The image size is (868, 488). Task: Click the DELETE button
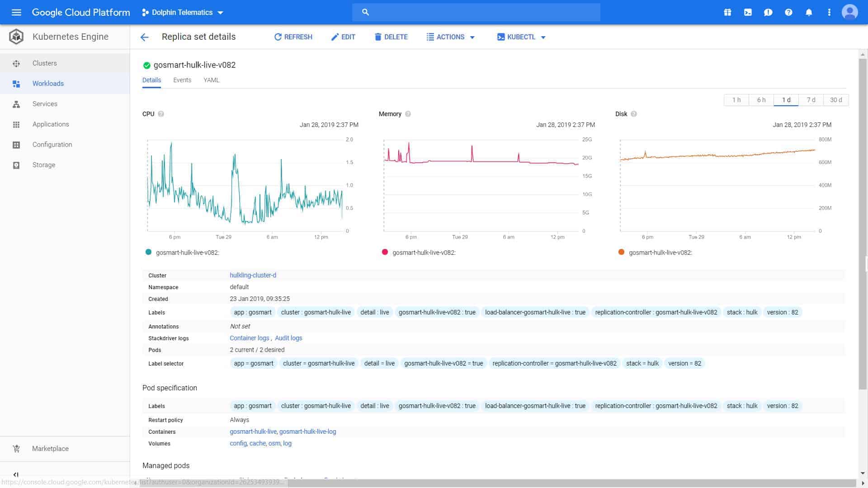(x=391, y=37)
